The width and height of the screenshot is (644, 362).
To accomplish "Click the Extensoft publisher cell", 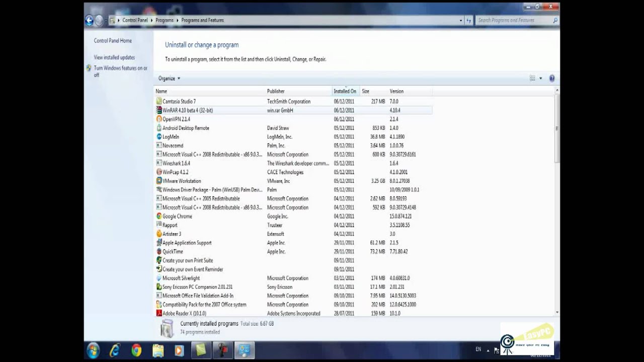I will pyautogui.click(x=276, y=234).
